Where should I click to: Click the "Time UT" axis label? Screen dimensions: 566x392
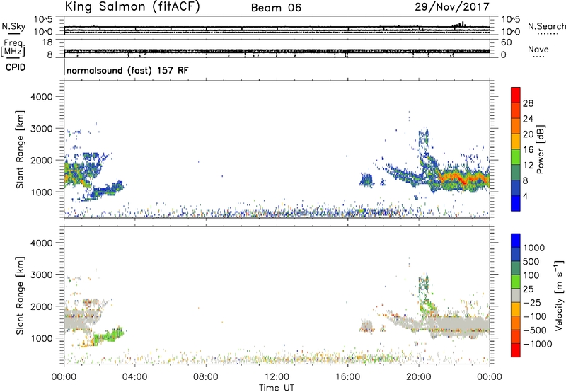277,387
